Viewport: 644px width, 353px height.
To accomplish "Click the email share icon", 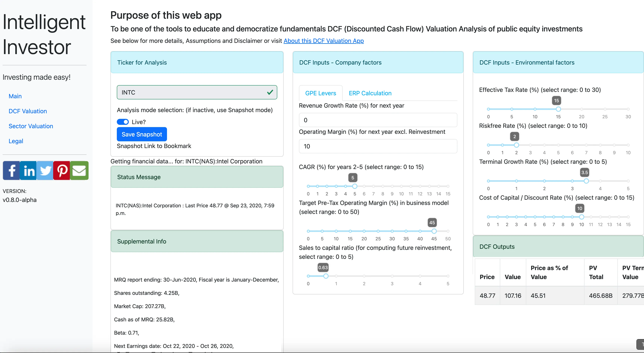I will coord(79,171).
